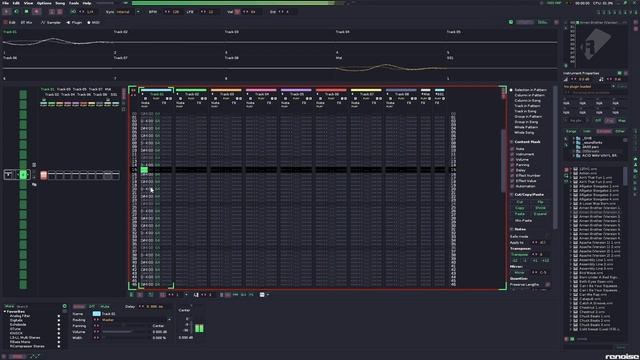Click the Mix-Paste button
This screenshot has width=640, height=360.
click(x=523, y=220)
